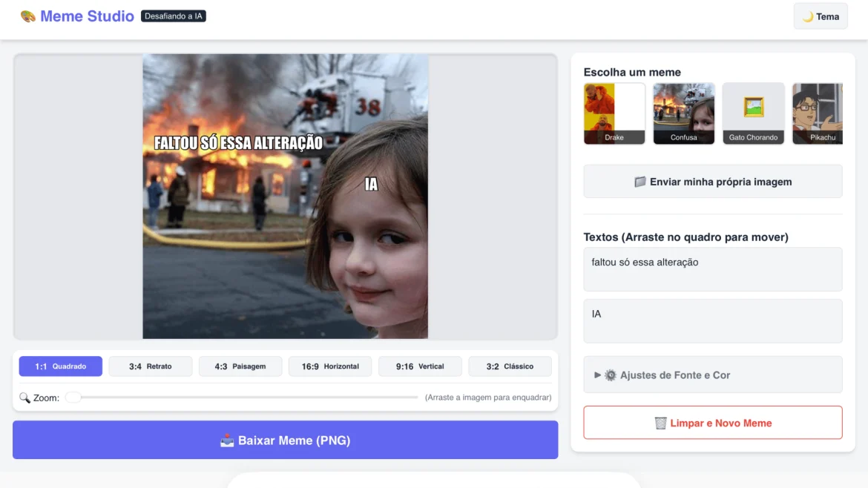
Task: Click the 'FALTOU SÓ ESSA ALTERAÇÃO' caption on canvas
Action: click(238, 142)
